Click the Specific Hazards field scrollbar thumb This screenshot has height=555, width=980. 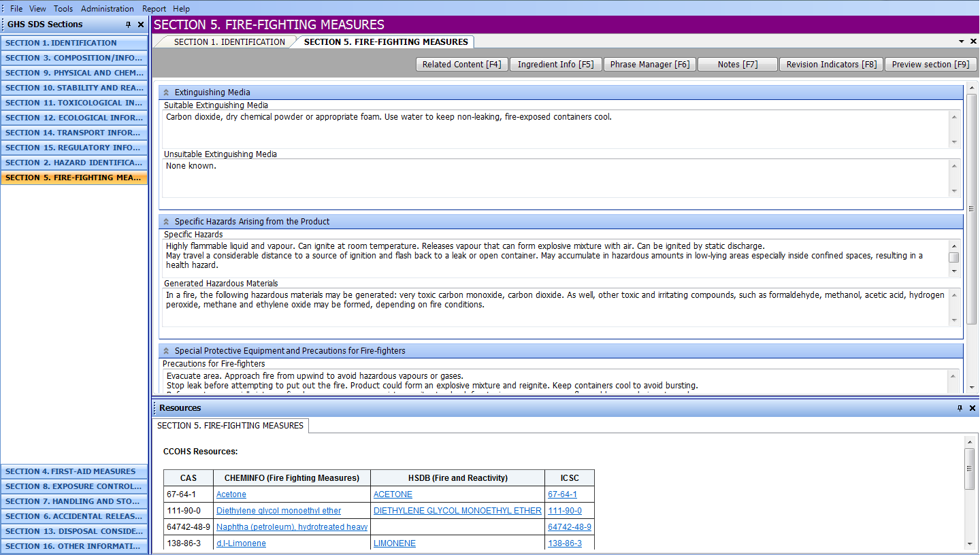[x=954, y=257]
